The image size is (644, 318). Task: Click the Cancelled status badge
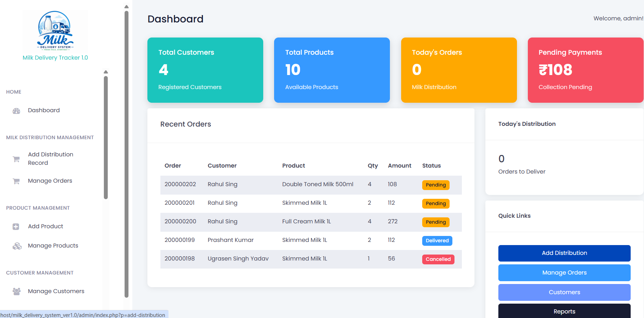438,259
